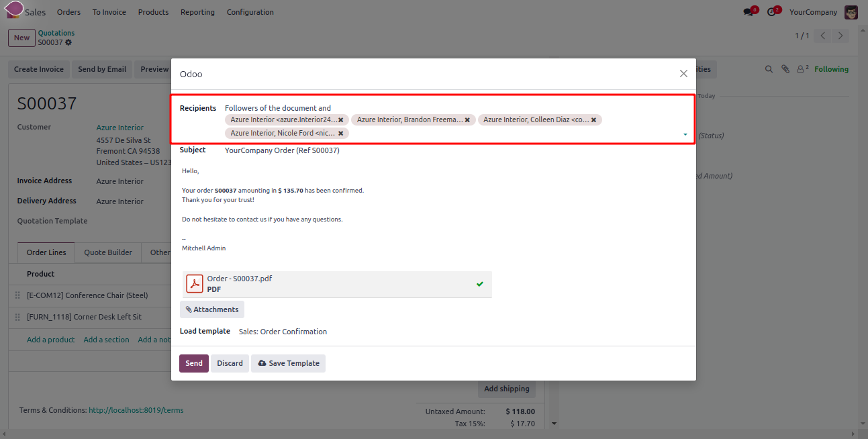This screenshot has height=439, width=868.
Task: Click Mitchell Admin user avatar
Action: click(x=851, y=12)
